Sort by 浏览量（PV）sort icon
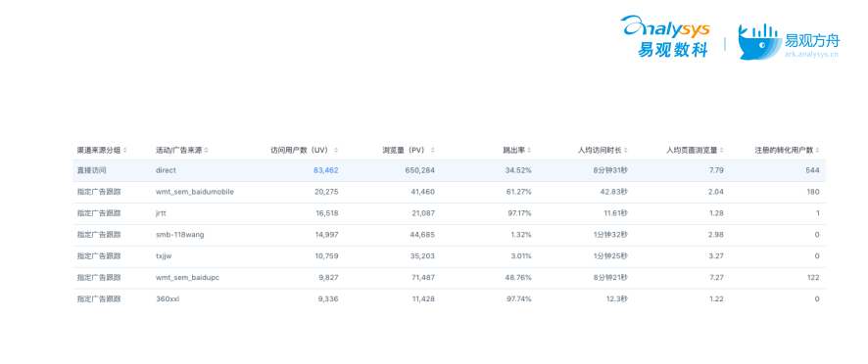Viewport: 868px width, 364px height. pos(432,150)
